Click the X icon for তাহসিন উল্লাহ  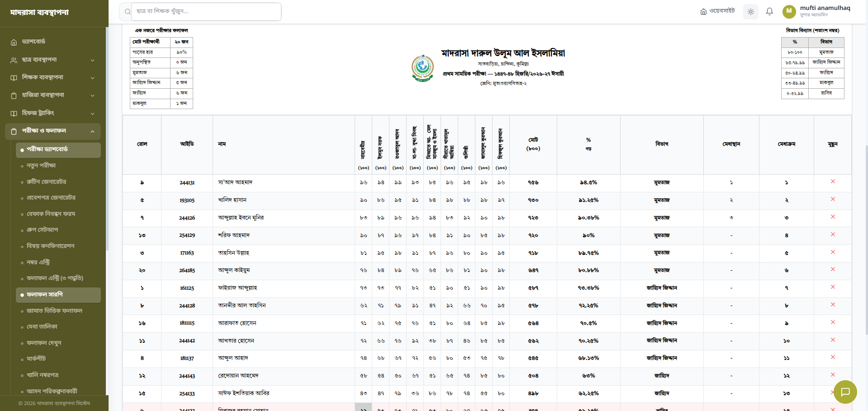tap(833, 252)
